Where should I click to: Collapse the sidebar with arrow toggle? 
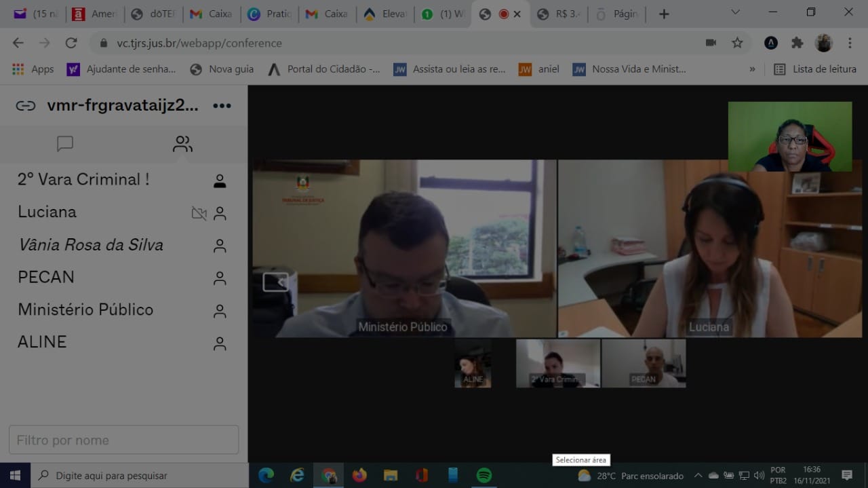275,282
